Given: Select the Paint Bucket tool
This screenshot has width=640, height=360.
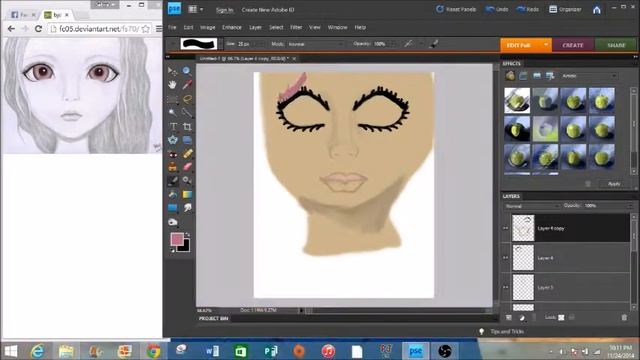Looking at the screenshot, I should pos(172,195).
